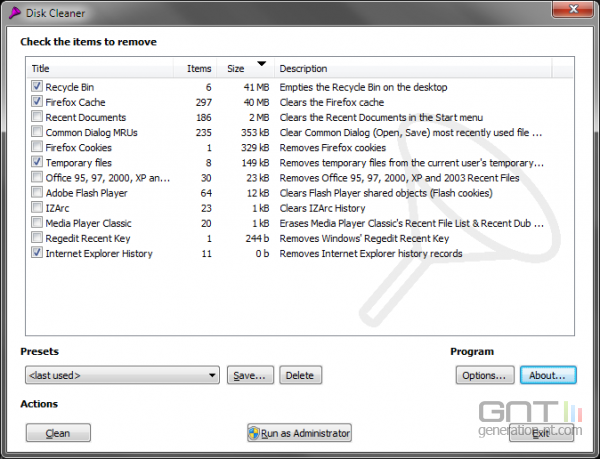This screenshot has width=600, height=459.
Task: Check the Media Player Classic checkbox
Action: [x=37, y=222]
